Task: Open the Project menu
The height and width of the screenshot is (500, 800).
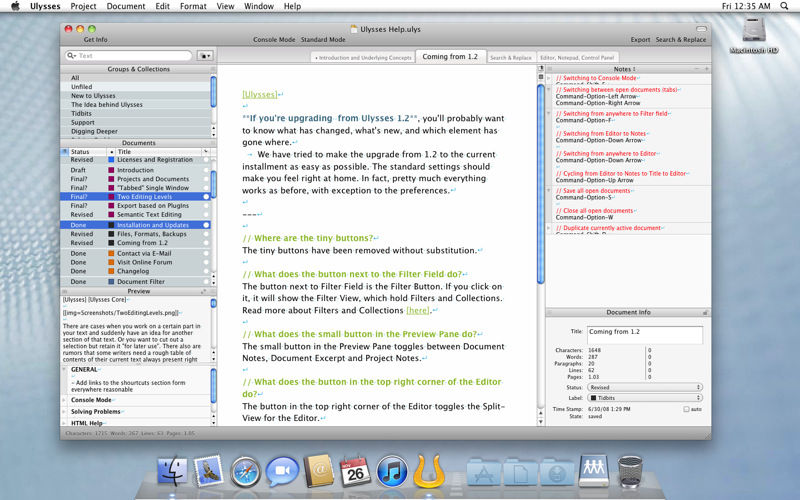Action: pos(83,6)
